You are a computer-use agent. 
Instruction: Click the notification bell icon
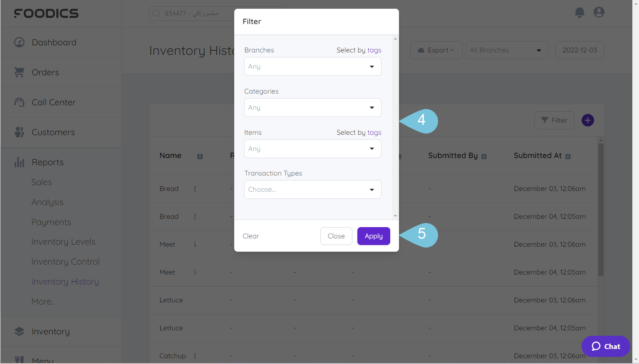pos(580,12)
